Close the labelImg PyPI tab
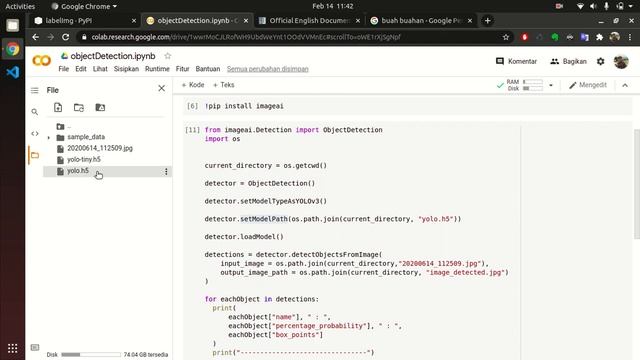 click(133, 20)
